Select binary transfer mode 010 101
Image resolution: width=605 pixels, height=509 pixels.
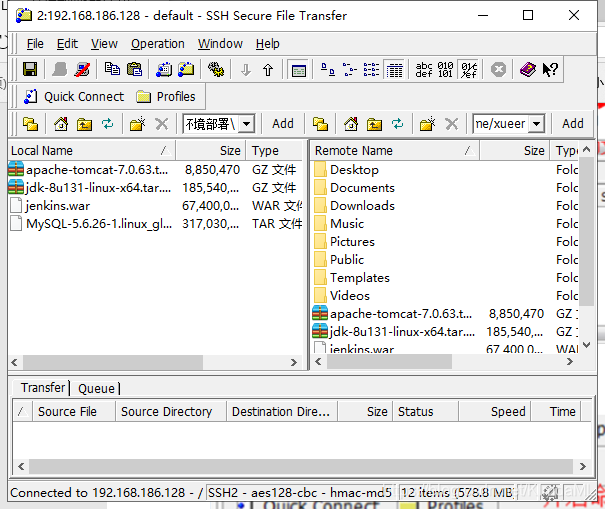[446, 70]
